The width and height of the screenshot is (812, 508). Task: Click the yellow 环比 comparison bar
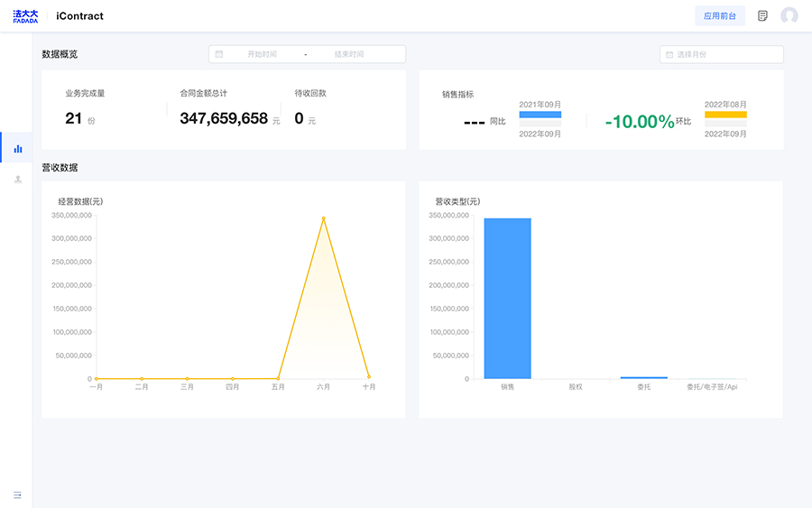coord(725,115)
